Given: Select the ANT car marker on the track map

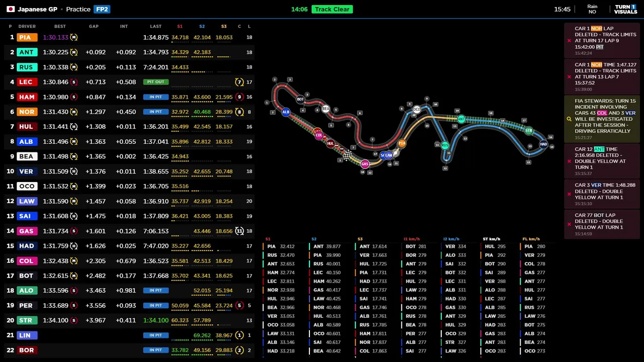Looking at the screenshot, I should click(x=461, y=119).
